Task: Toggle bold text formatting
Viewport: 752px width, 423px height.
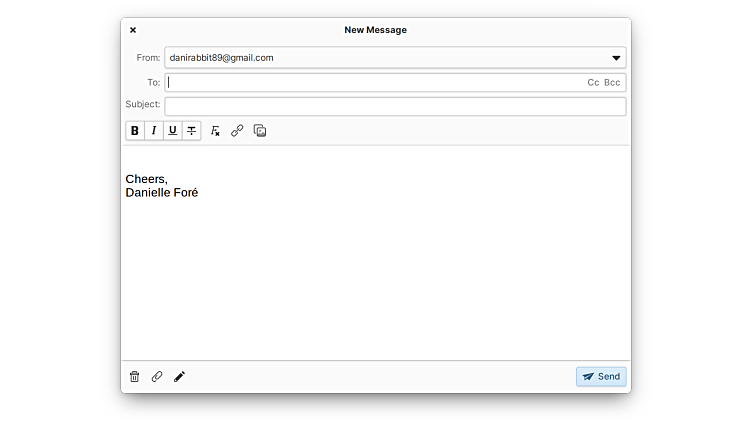Action: click(x=135, y=131)
